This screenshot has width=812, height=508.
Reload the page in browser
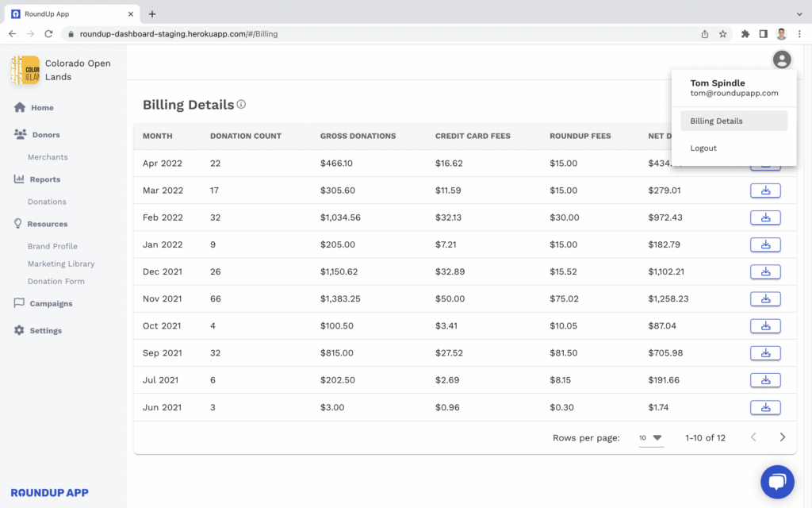(x=48, y=34)
